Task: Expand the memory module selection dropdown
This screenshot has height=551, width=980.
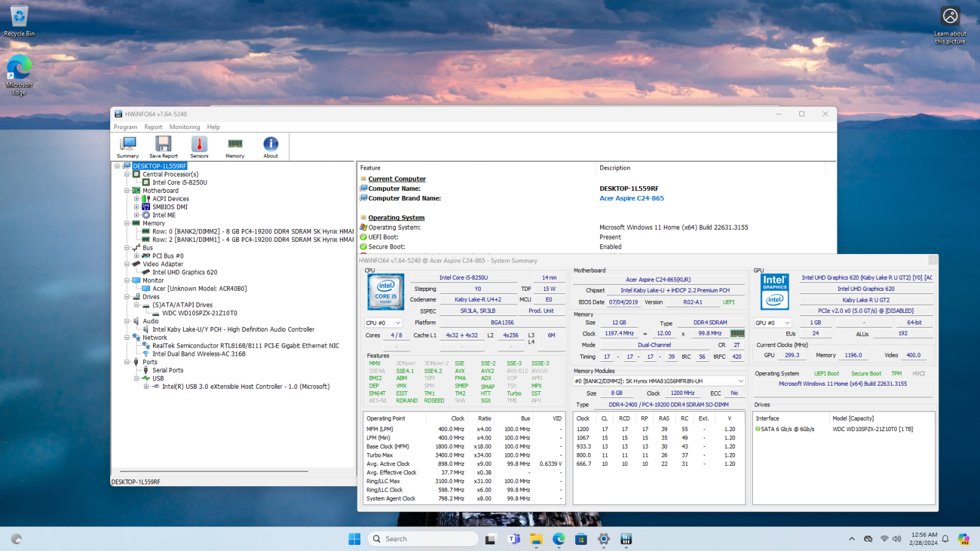Action: click(x=741, y=381)
